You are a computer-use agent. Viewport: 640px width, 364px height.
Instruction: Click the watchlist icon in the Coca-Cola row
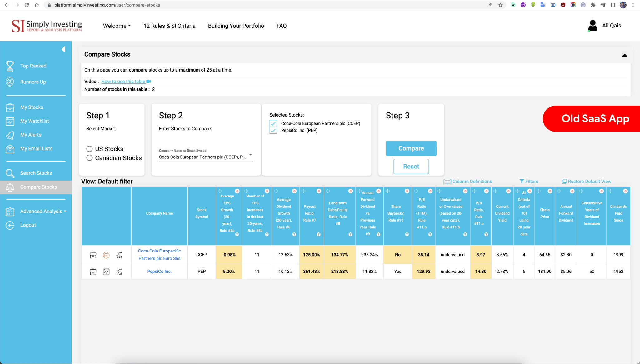pyautogui.click(x=106, y=255)
